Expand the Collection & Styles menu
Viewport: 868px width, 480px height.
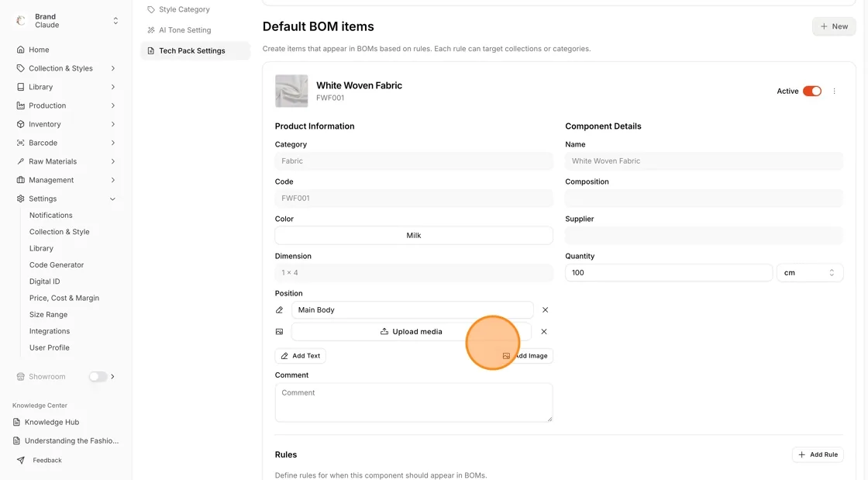tap(113, 68)
